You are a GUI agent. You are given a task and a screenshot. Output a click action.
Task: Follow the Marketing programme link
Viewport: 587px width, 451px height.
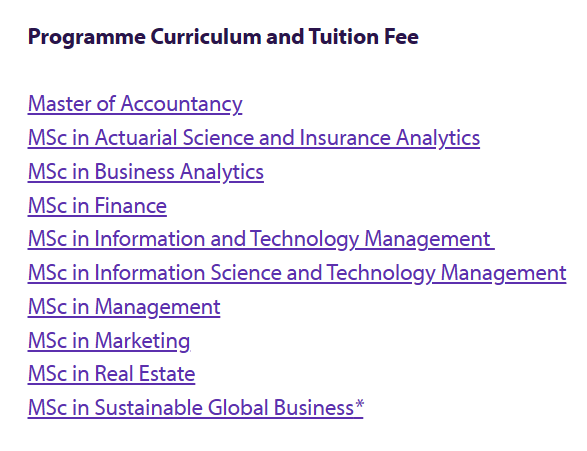click(109, 341)
